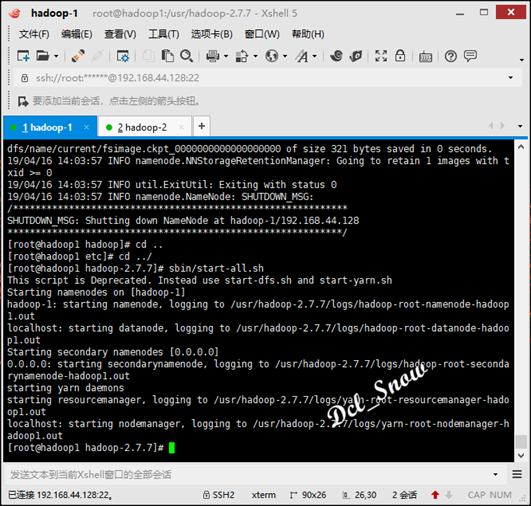
Task: Open Help question mark icon
Action: [451, 56]
